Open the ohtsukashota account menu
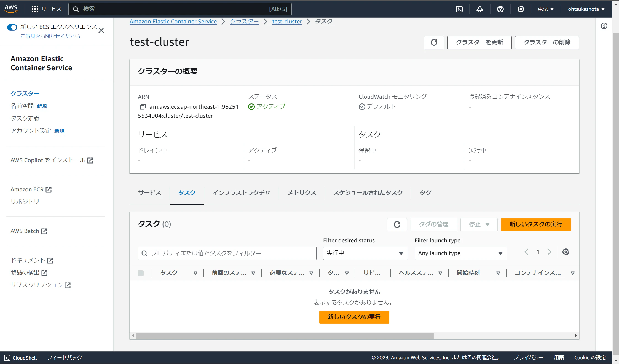This screenshot has height=364, width=619. pos(586,9)
